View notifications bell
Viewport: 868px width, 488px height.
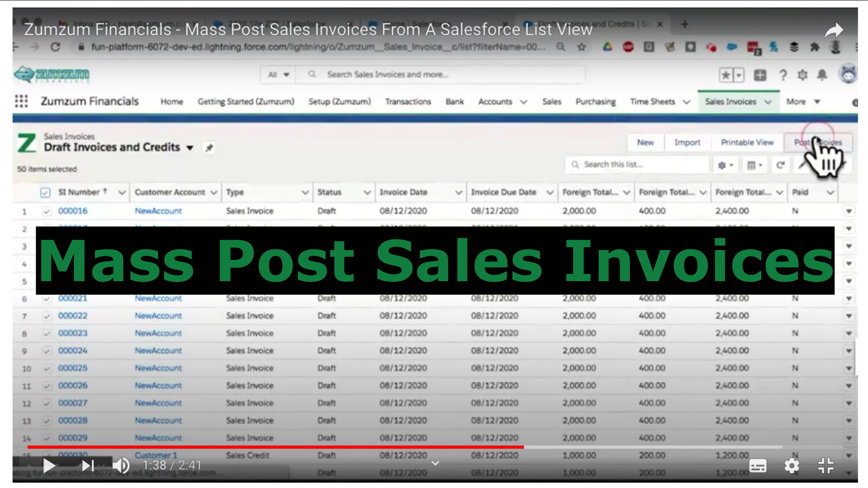[823, 75]
